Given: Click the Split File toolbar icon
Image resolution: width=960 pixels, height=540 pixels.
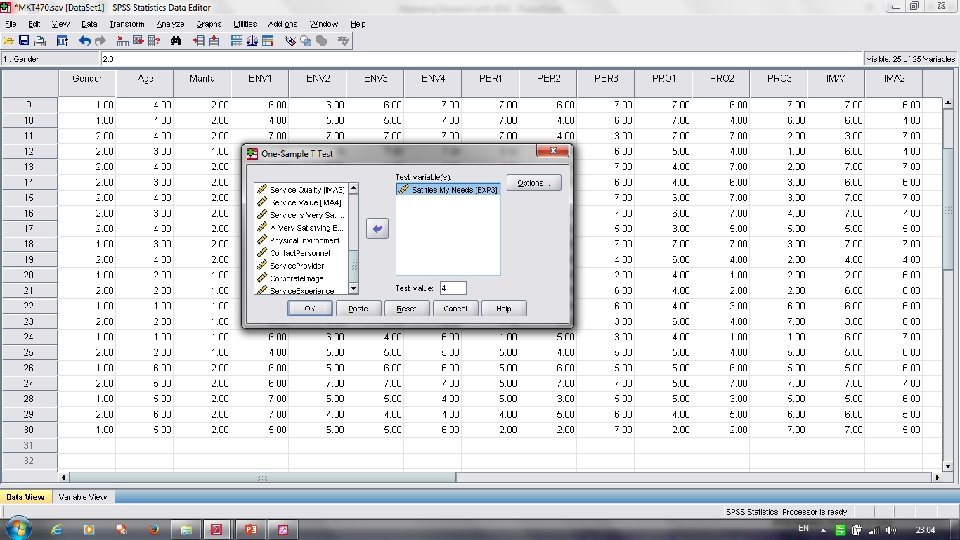Looking at the screenshot, I should point(236,41).
